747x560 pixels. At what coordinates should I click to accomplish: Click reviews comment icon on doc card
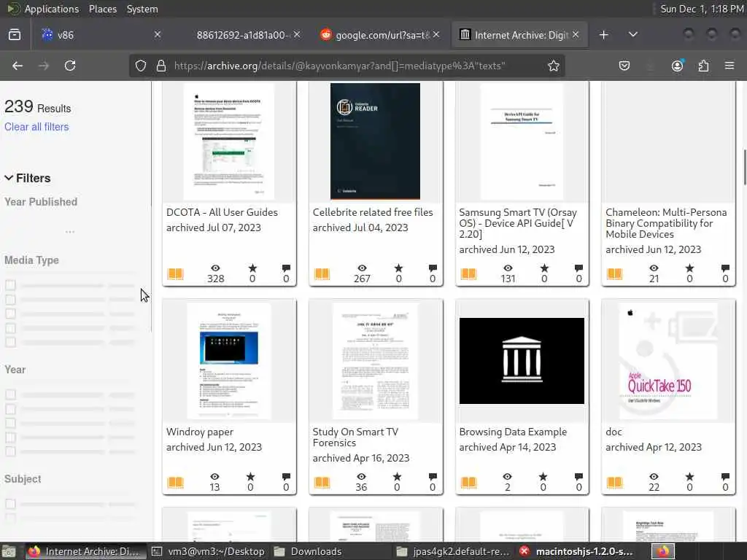coord(725,477)
